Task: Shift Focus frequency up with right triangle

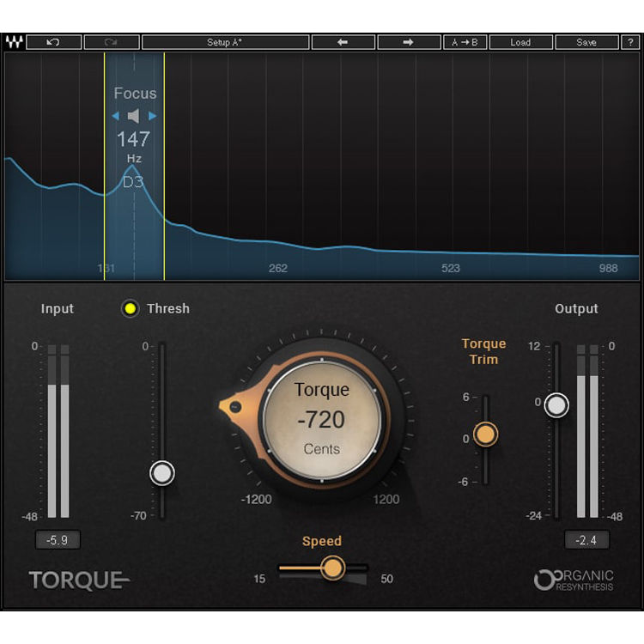Action: [x=153, y=116]
